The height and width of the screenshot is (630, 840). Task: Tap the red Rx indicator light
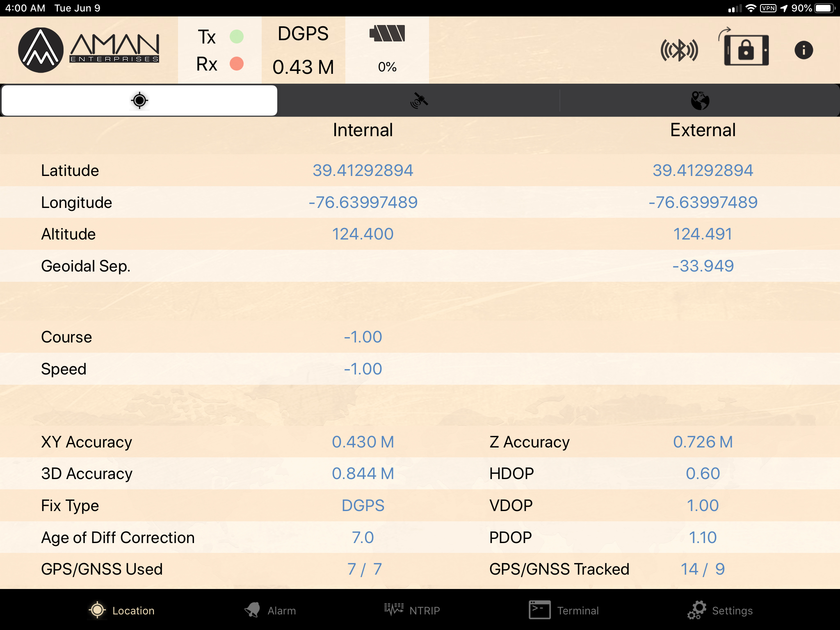pos(237,64)
